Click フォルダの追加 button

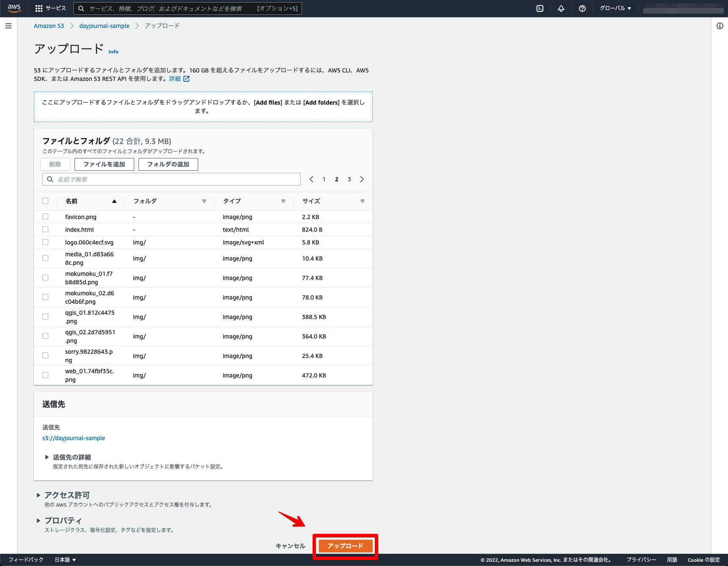[168, 164]
